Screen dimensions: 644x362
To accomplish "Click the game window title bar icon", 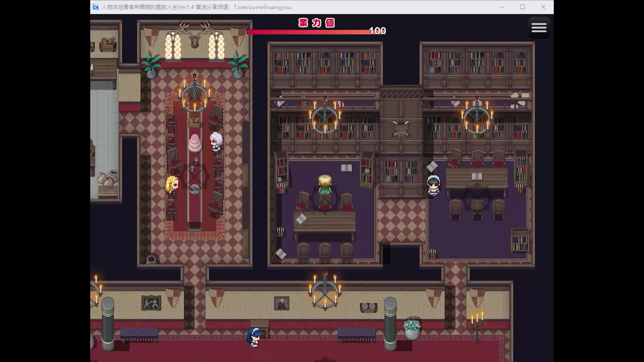I will pyautogui.click(x=96, y=7).
